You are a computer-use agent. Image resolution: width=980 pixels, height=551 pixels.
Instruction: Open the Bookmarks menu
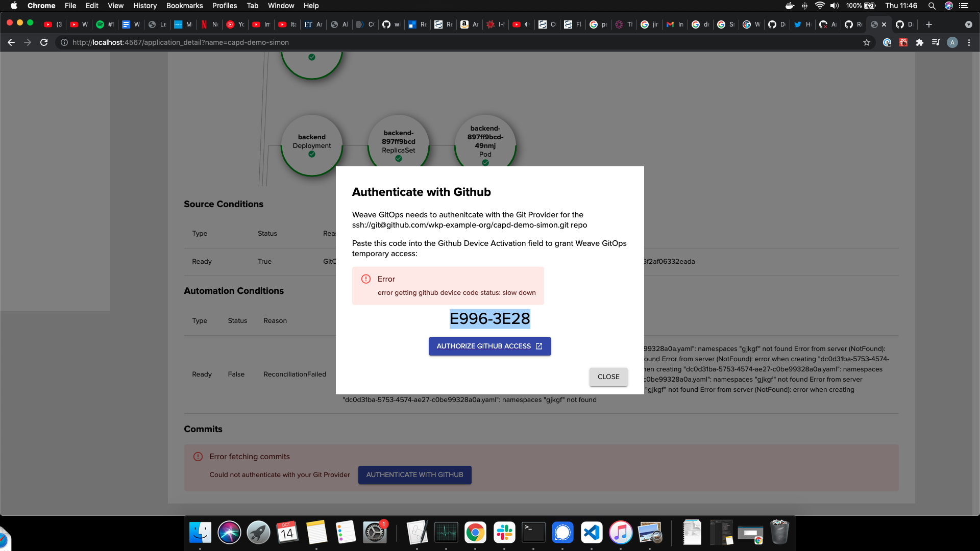[185, 6]
